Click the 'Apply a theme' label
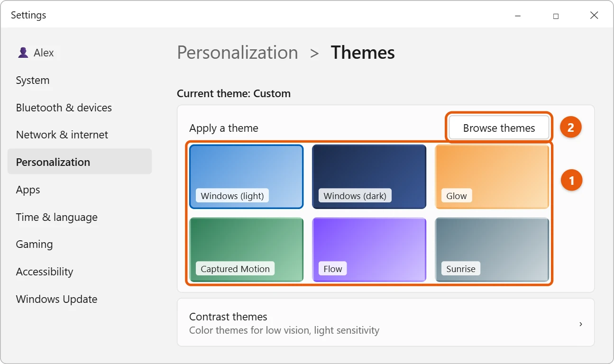614x364 pixels. (224, 128)
